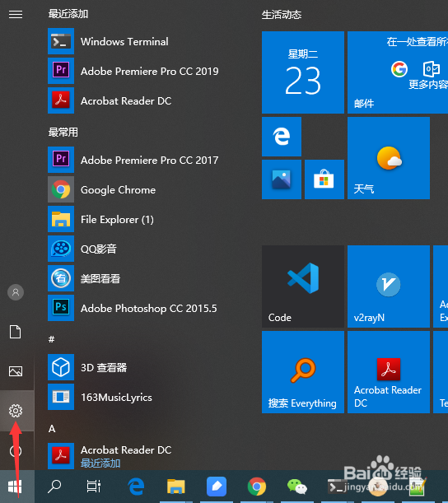448x503 pixels.
Task: Open the v2rayN tile
Action: 389,286
